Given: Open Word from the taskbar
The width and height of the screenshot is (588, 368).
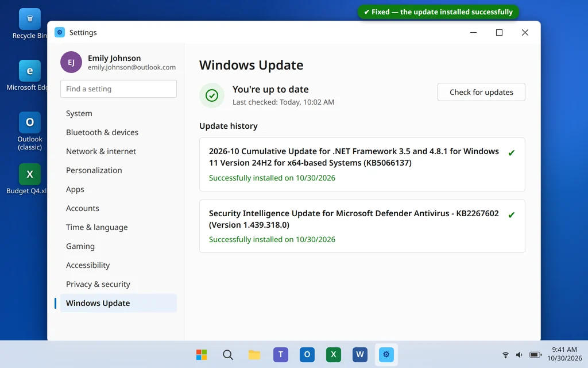Looking at the screenshot, I should coord(359,354).
